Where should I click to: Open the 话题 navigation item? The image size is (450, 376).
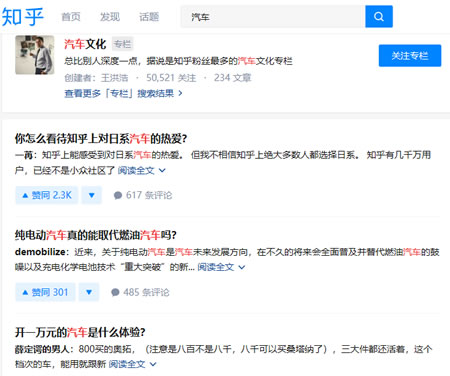(149, 17)
